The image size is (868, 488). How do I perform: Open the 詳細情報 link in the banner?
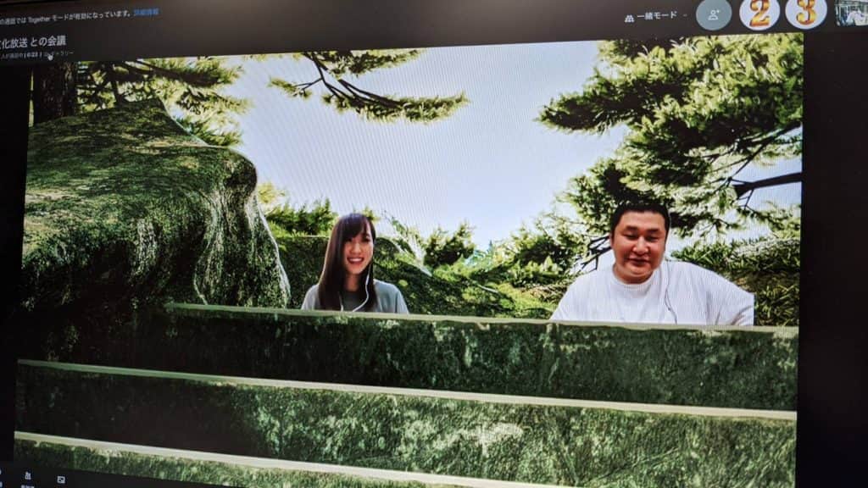click(146, 13)
